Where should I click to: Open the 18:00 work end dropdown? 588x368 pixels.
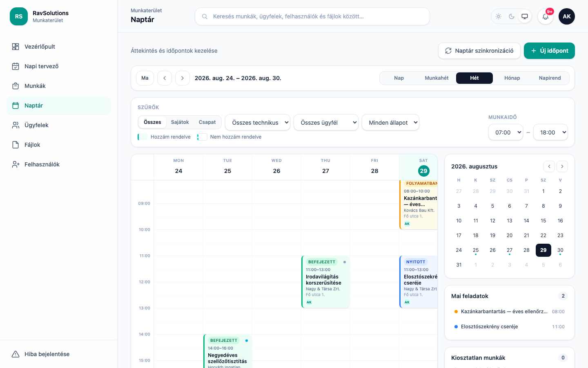coord(550,132)
